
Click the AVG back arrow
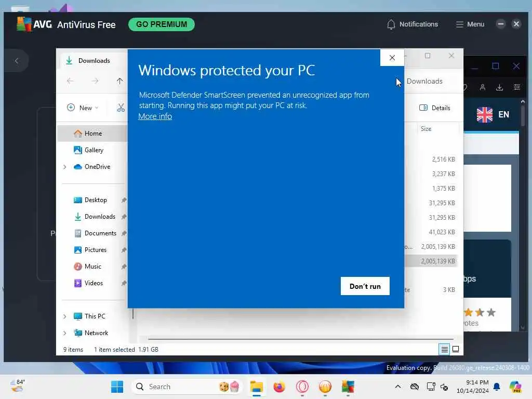coord(16,61)
